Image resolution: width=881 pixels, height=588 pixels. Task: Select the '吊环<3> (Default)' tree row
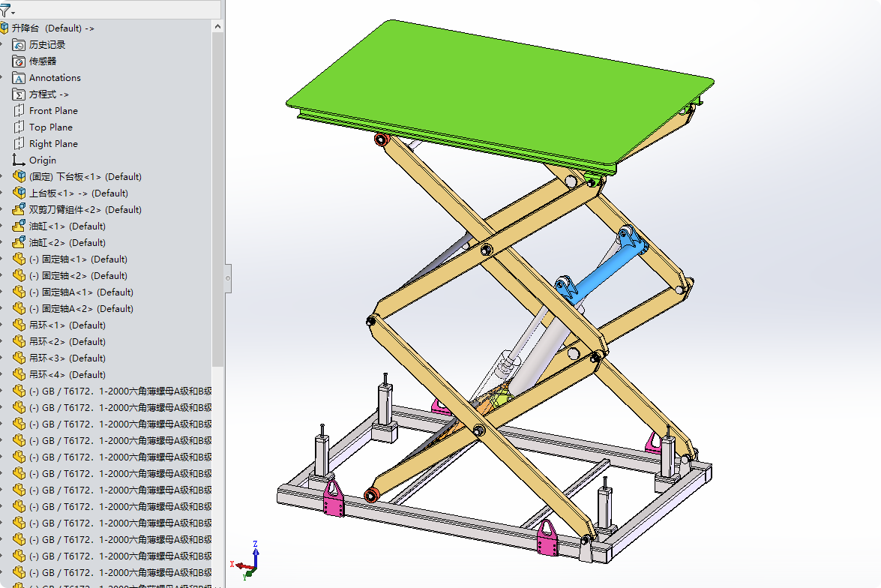(x=59, y=358)
